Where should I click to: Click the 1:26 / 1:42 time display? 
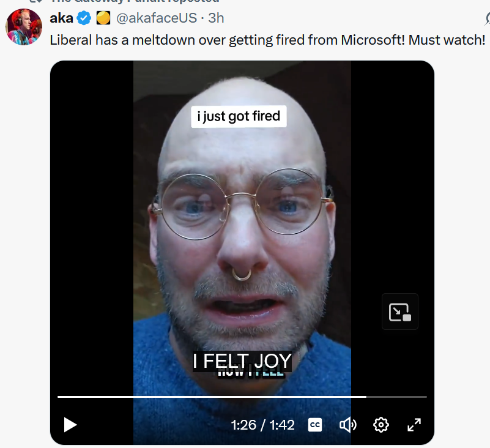click(262, 424)
